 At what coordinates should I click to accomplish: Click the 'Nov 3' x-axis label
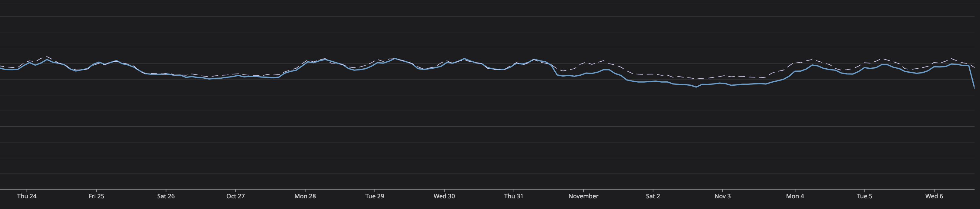[x=722, y=196]
